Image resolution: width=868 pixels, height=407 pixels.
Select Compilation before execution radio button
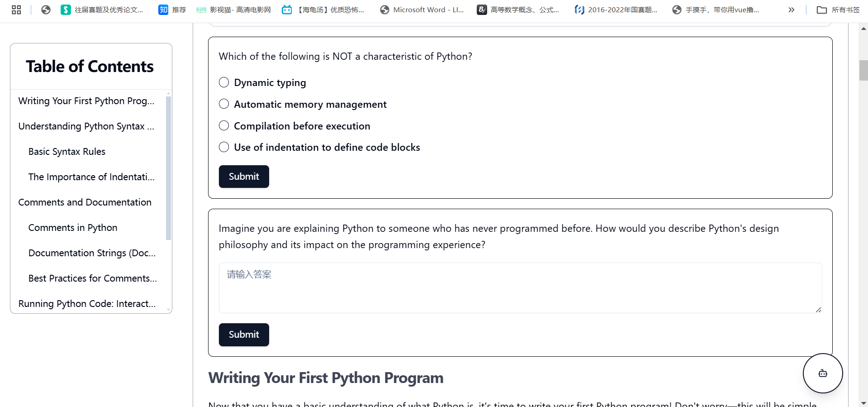224,126
